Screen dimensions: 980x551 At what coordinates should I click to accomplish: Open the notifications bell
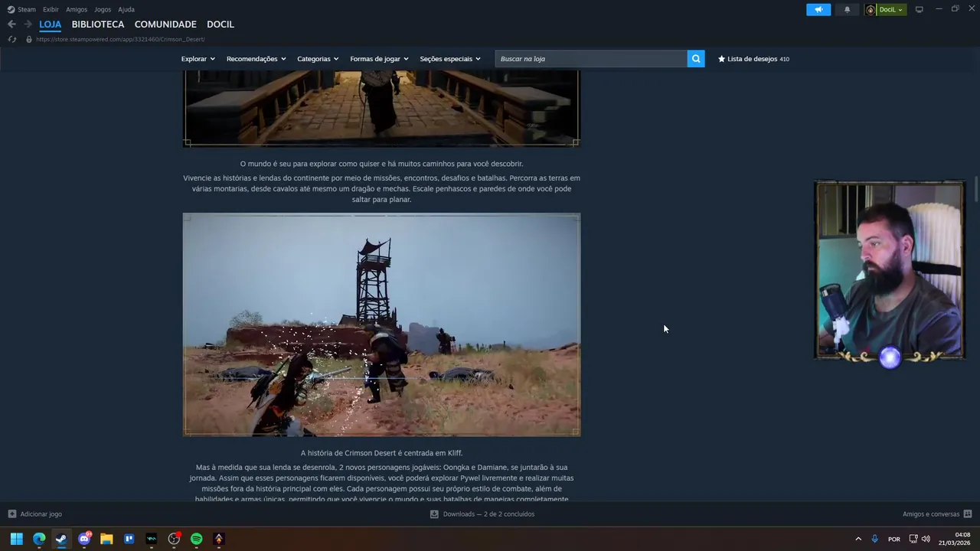click(847, 9)
